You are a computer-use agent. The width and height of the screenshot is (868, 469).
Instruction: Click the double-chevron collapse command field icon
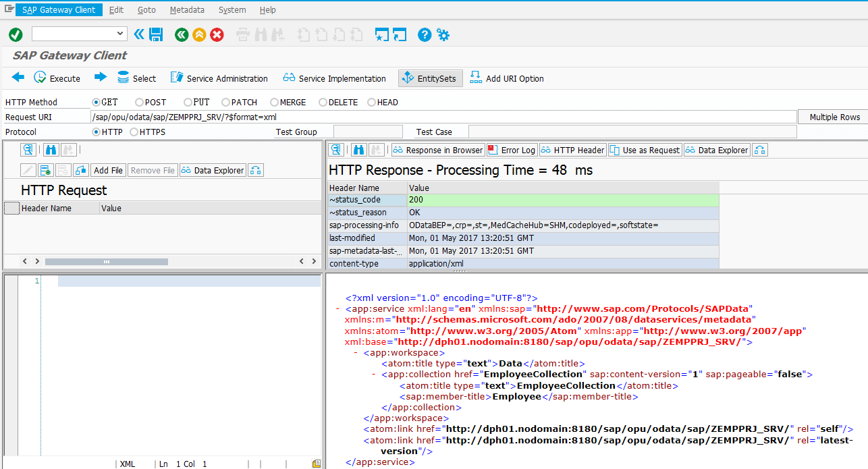[x=139, y=34]
